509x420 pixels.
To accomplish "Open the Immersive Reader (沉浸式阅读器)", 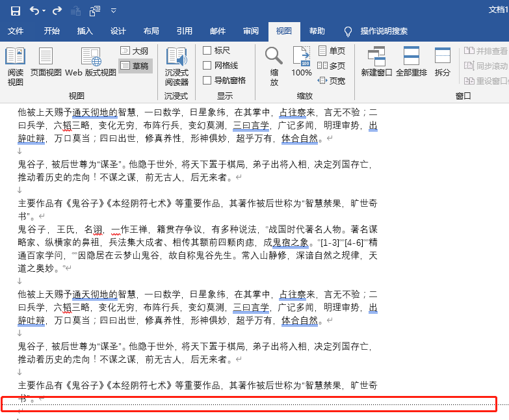I will point(176,66).
